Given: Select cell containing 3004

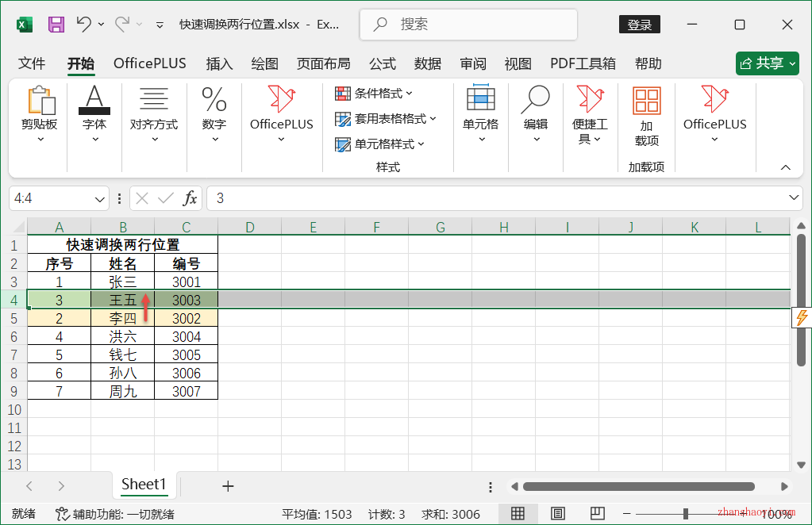Looking at the screenshot, I should tap(186, 337).
